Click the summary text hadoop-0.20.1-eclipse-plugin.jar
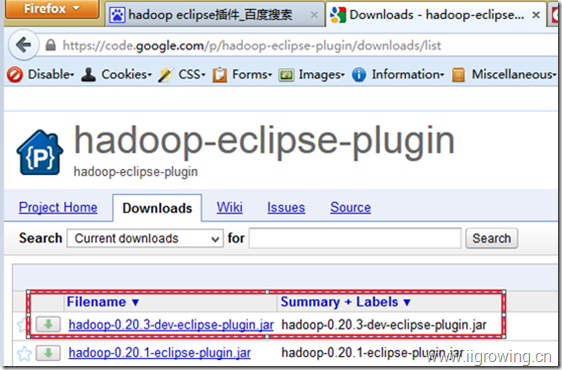Image resolution: width=562 pixels, height=370 pixels. click(372, 353)
